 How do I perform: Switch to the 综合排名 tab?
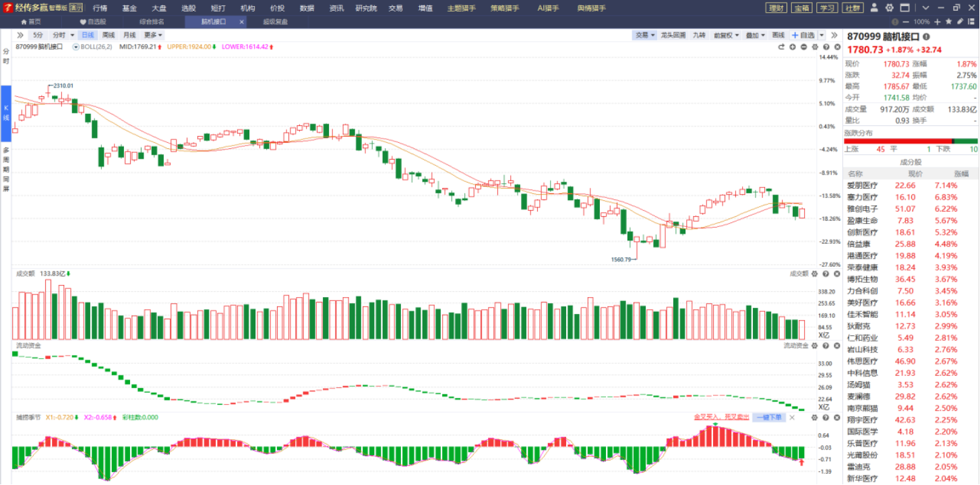tap(152, 22)
